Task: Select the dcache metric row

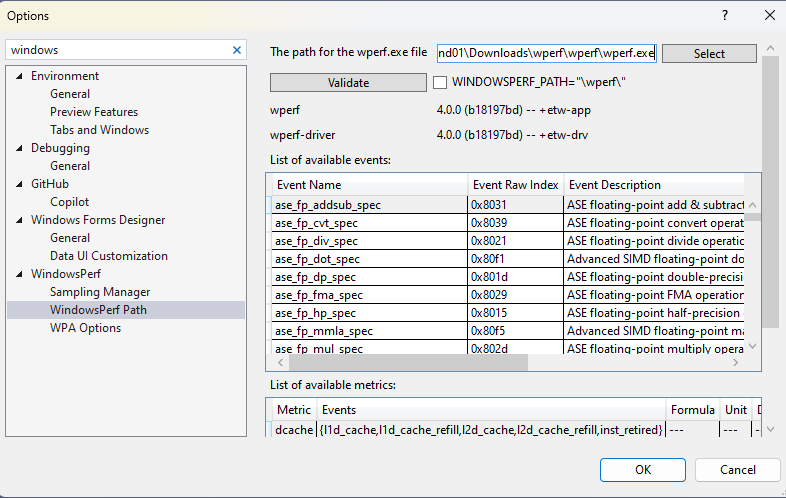Action: pyautogui.click(x=514, y=430)
